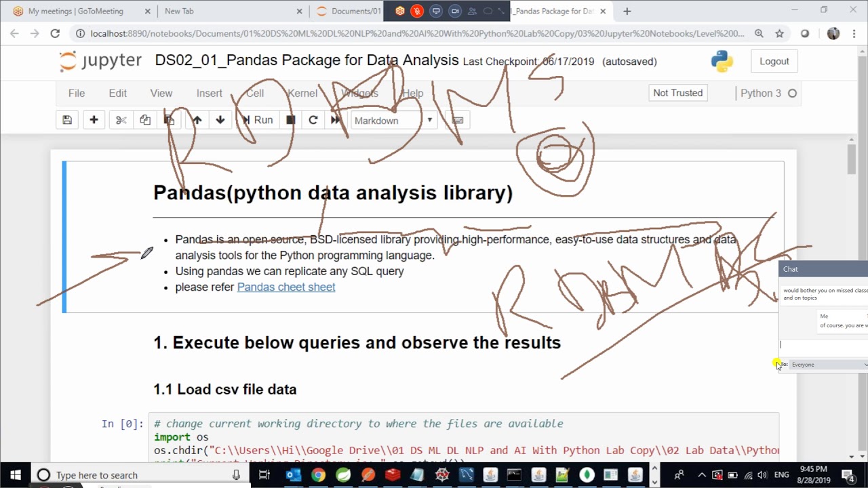
Task: Rename notebook by clicking its title
Action: click(307, 60)
